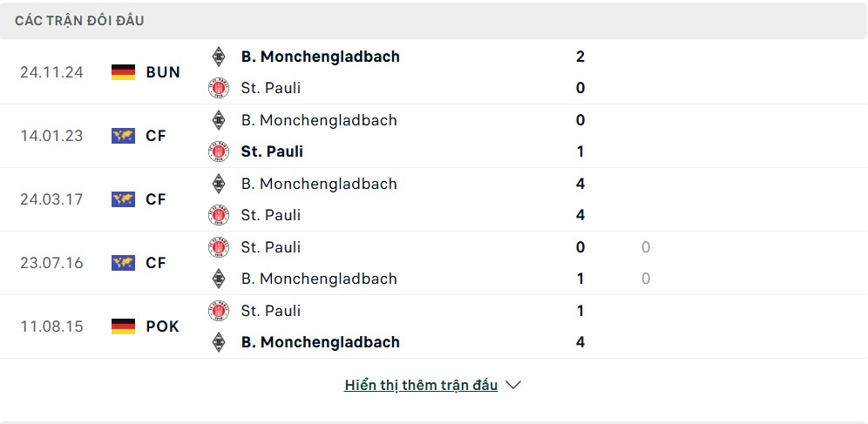This screenshot has width=868, height=424.
Task: Click the Monchengladbach crest in the 24.11.24 match
Action: click(219, 57)
